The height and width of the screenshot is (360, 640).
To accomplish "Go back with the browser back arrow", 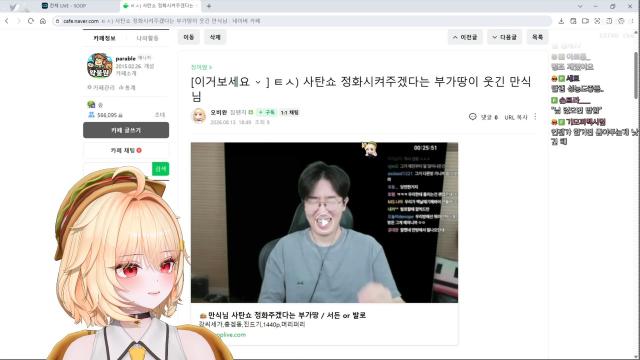I will pyautogui.click(x=7, y=21).
